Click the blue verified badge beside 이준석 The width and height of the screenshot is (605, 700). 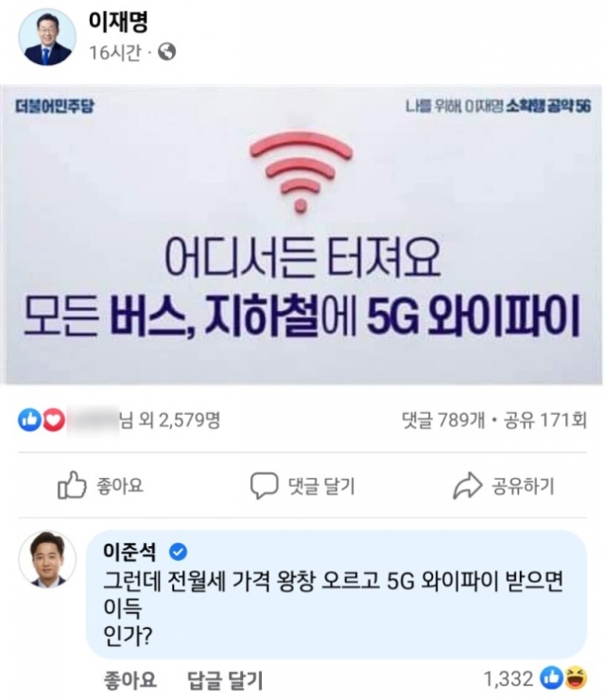(x=178, y=553)
